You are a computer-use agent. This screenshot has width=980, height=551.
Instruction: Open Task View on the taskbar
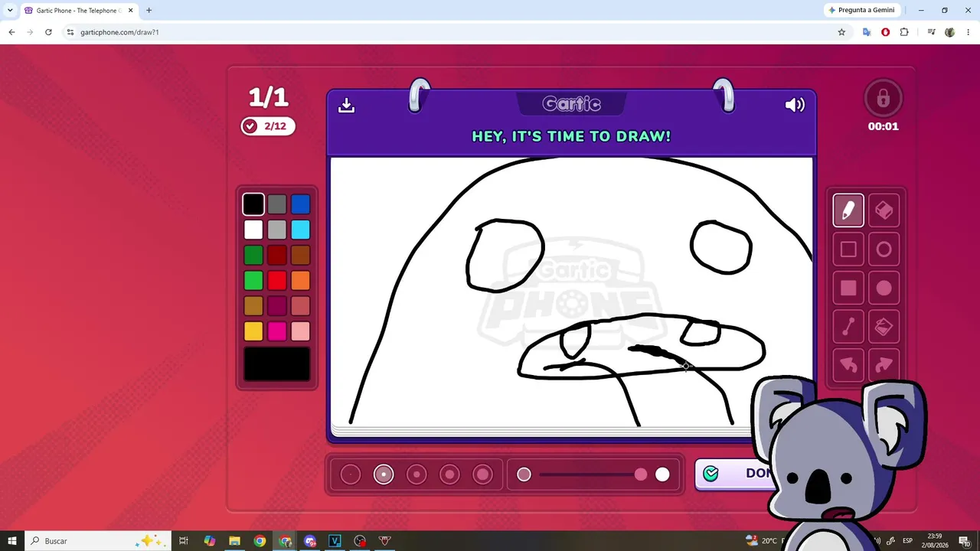point(184,541)
